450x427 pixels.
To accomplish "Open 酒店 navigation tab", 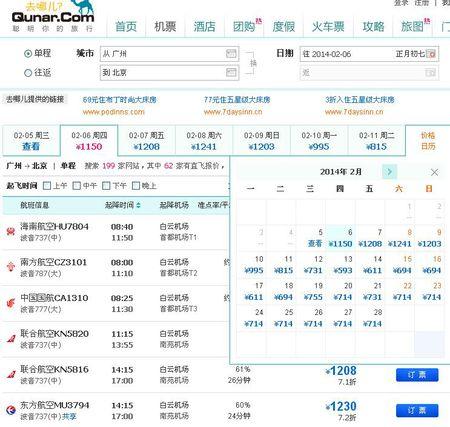I will [x=204, y=26].
